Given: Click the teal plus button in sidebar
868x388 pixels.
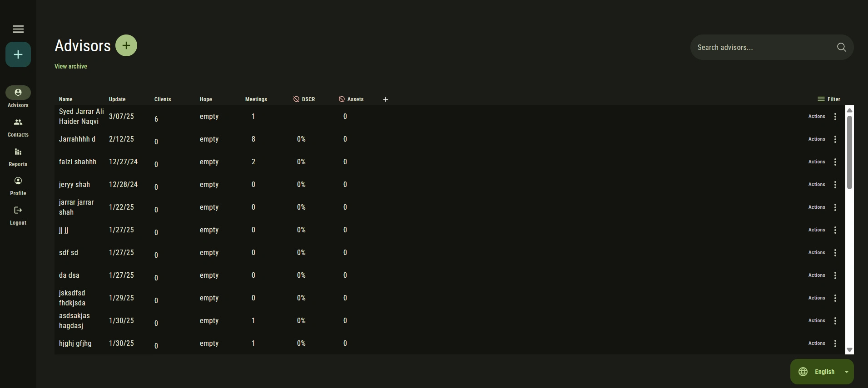Looking at the screenshot, I should point(18,54).
